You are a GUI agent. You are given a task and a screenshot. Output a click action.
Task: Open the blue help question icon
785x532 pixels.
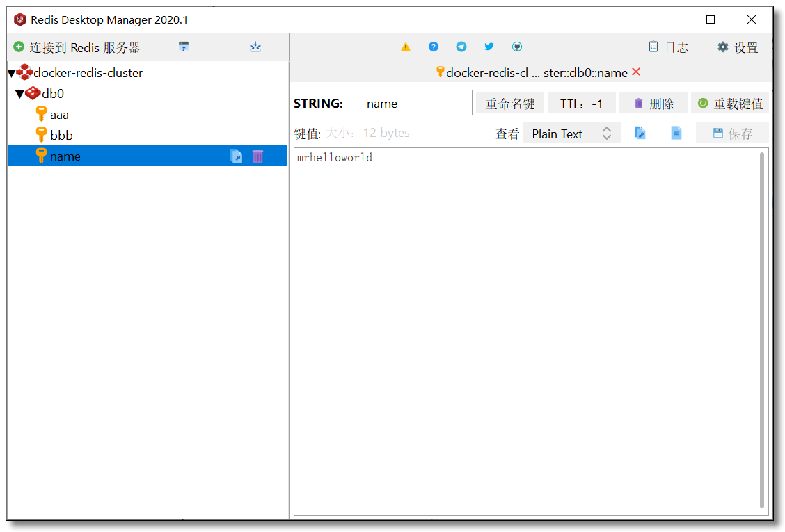pyautogui.click(x=434, y=47)
